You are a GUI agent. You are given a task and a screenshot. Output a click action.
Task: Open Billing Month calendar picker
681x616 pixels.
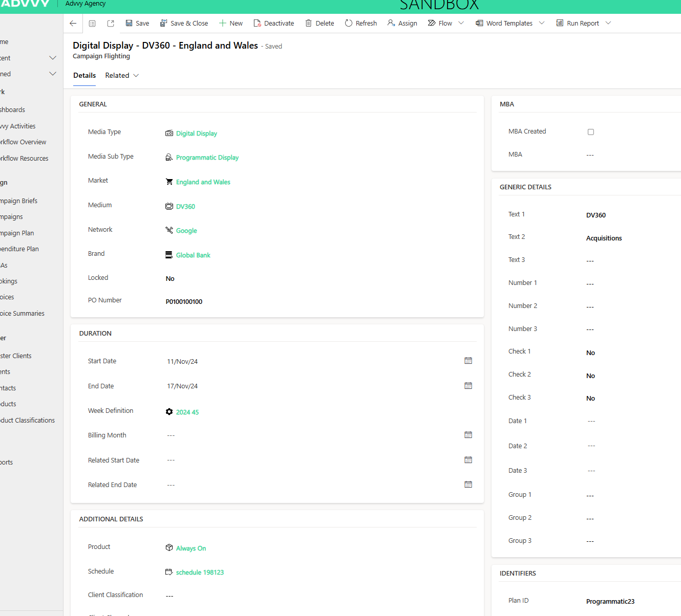468,435
